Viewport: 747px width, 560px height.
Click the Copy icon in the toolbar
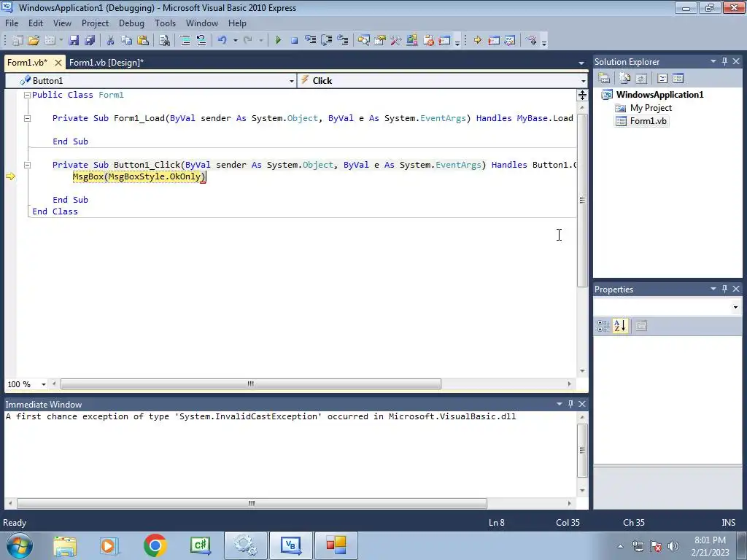[x=126, y=41]
